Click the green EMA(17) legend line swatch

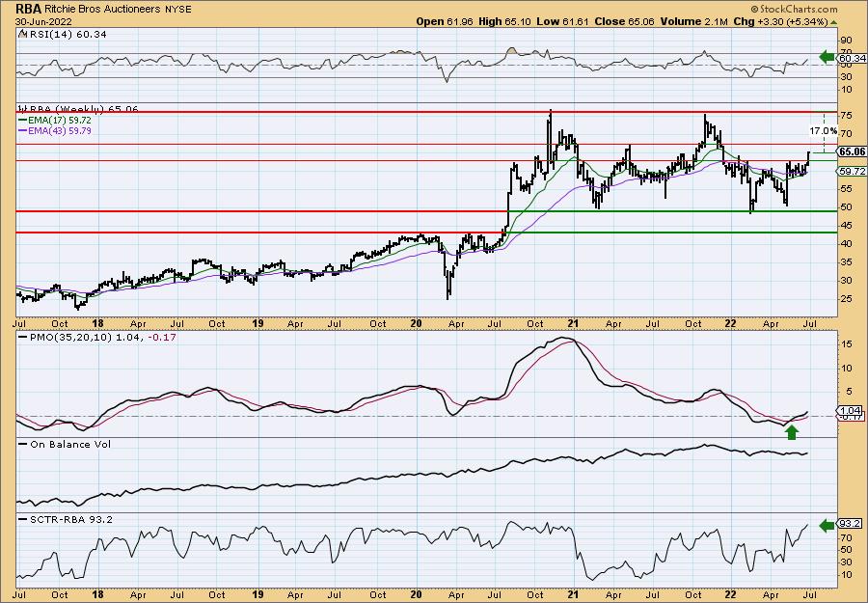[x=23, y=121]
